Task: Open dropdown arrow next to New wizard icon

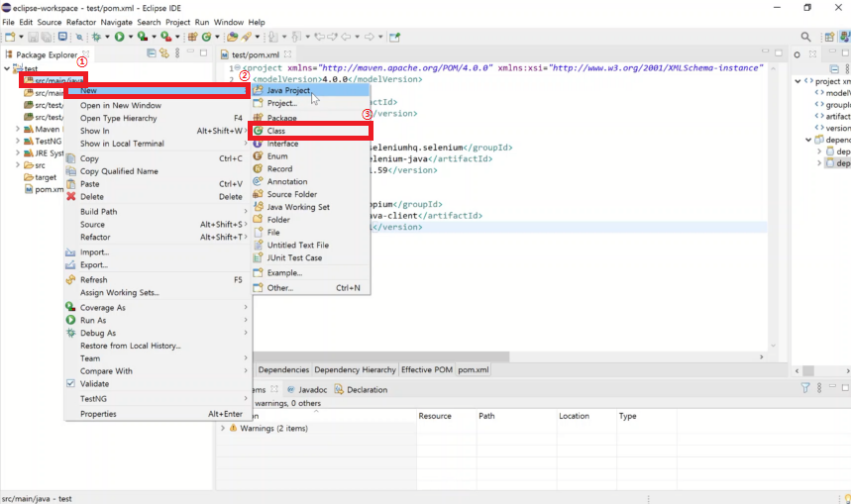Action: click(21, 37)
